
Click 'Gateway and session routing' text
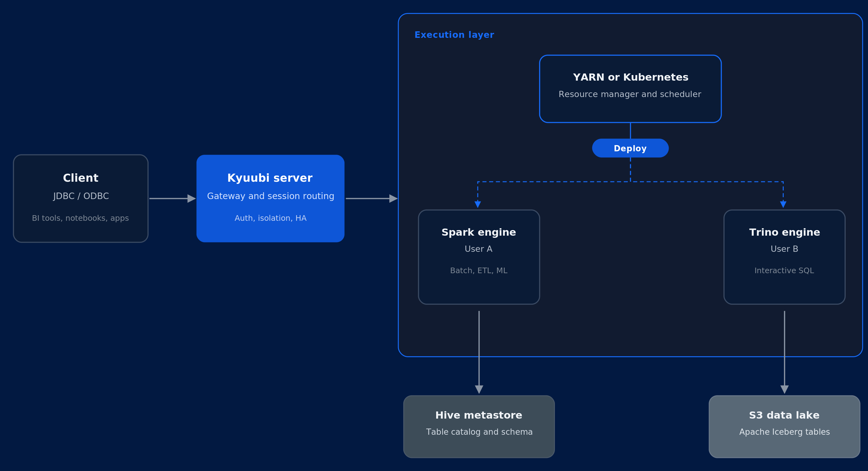coord(271,196)
